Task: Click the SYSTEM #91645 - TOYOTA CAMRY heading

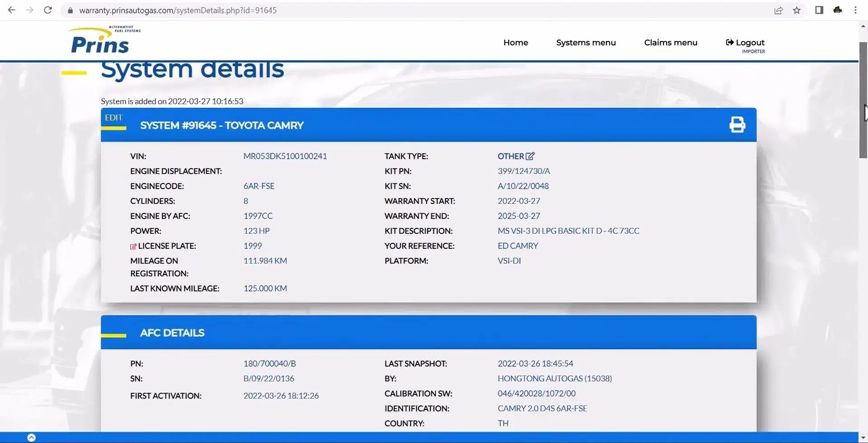Action: [x=222, y=125]
